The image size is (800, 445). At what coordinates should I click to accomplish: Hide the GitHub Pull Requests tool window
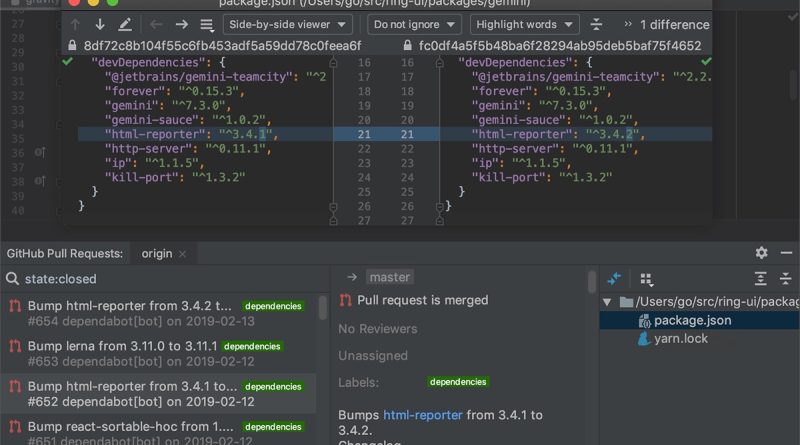pos(786,253)
